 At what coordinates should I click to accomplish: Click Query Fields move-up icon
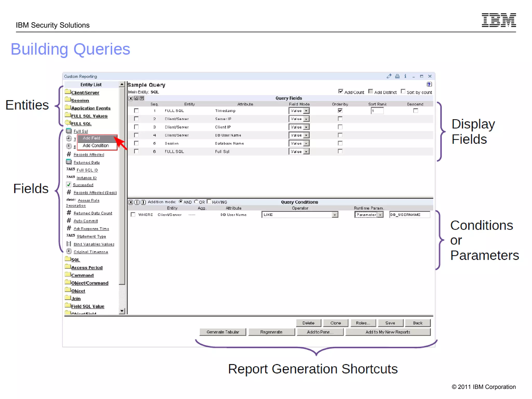click(x=136, y=98)
